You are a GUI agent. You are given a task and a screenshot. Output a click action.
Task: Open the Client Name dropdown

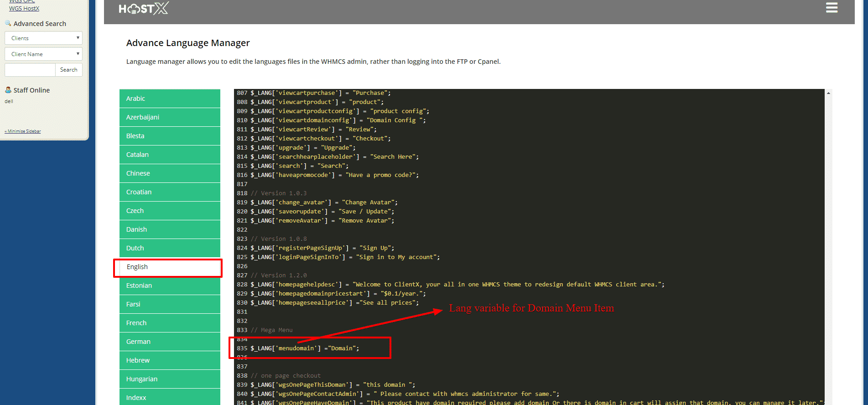(43, 54)
